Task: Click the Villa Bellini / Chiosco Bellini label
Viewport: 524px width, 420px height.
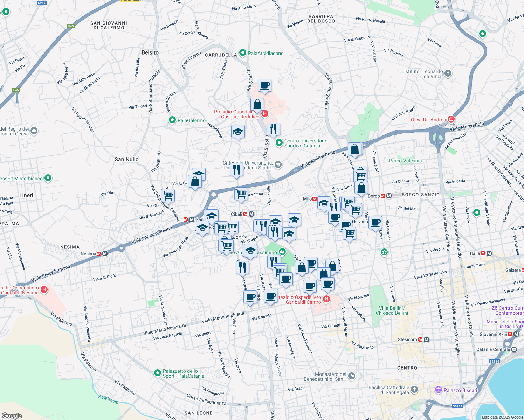Action: (x=392, y=310)
